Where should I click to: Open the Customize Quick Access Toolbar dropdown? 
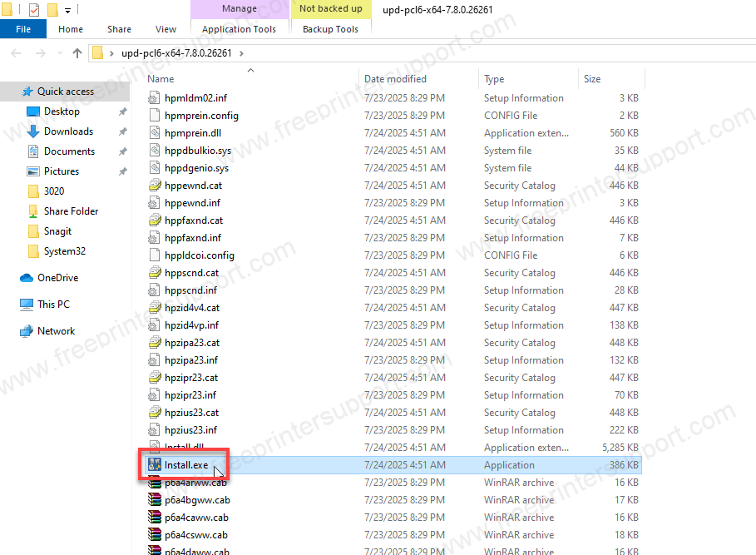tap(67, 10)
